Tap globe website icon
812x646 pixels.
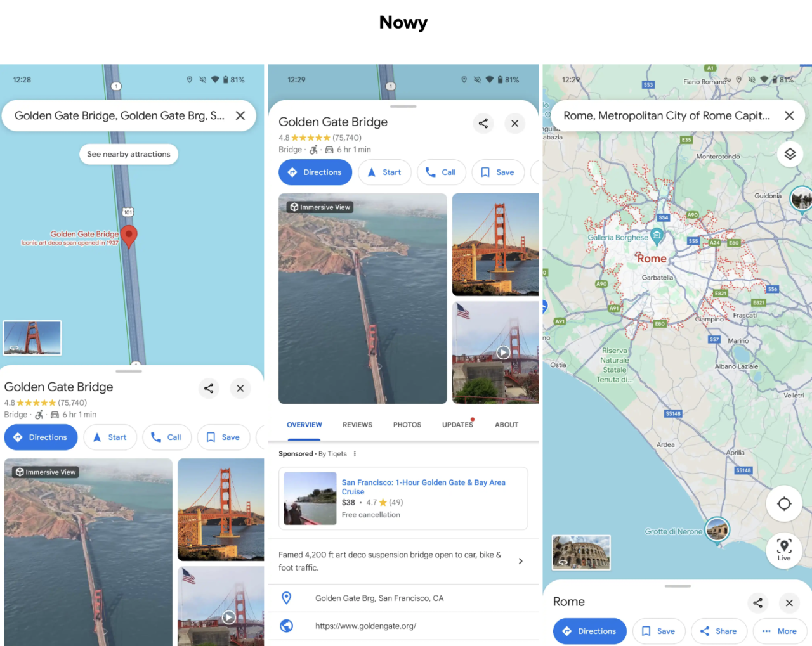pyautogui.click(x=287, y=626)
